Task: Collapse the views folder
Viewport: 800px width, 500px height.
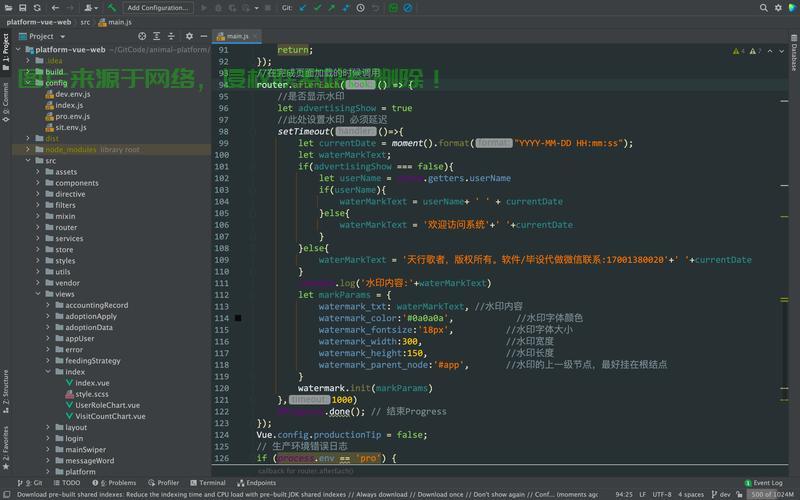Action: click(38, 294)
